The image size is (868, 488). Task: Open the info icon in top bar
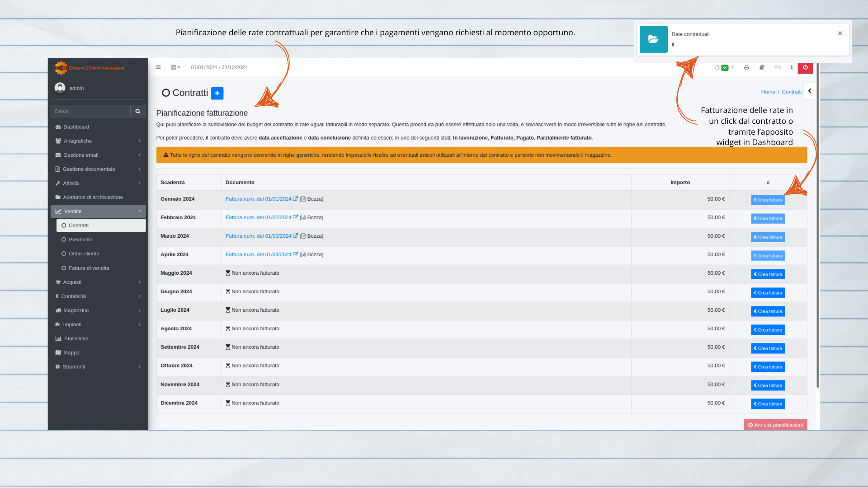tap(792, 67)
